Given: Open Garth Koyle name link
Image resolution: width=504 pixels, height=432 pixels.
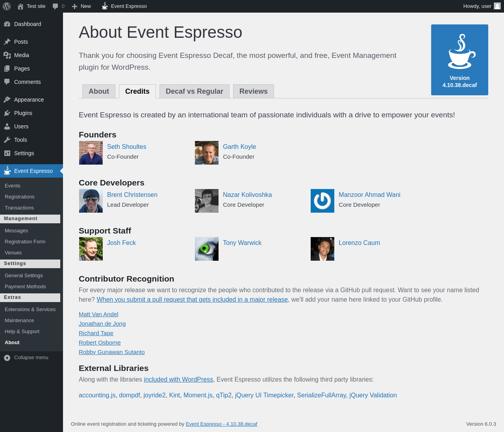Looking at the screenshot, I should coord(239,146).
